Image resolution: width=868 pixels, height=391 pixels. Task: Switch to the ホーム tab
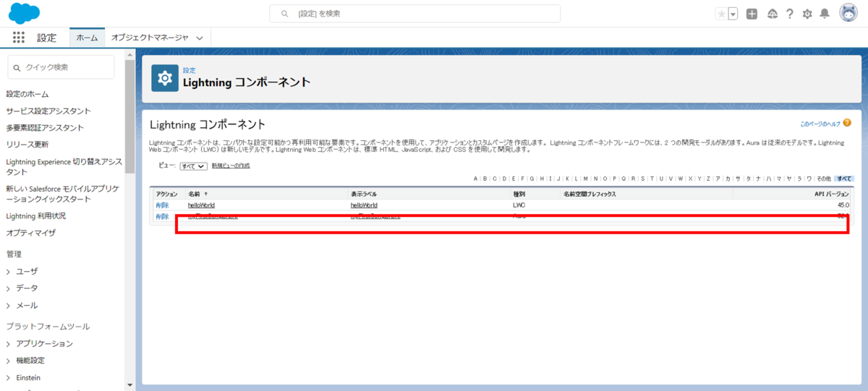click(87, 38)
